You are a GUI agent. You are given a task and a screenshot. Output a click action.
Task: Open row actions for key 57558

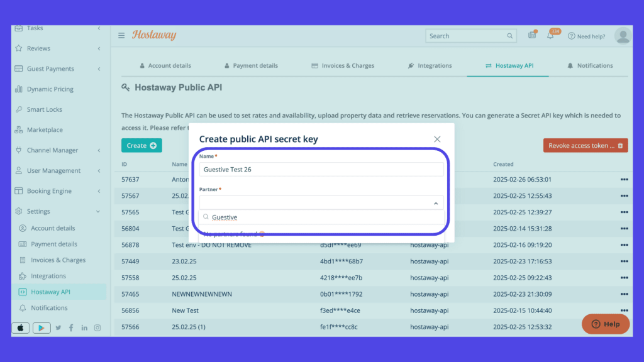[x=625, y=278]
